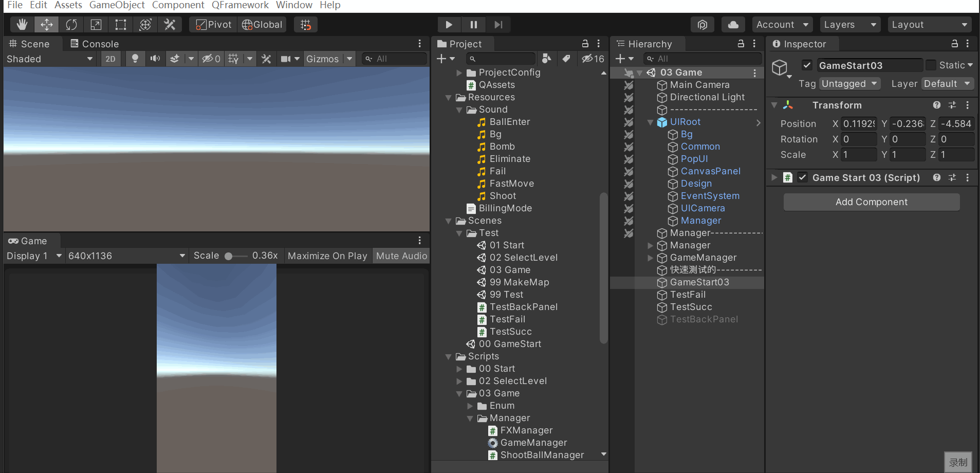Open Game Start 03 script help icon

[937, 177]
